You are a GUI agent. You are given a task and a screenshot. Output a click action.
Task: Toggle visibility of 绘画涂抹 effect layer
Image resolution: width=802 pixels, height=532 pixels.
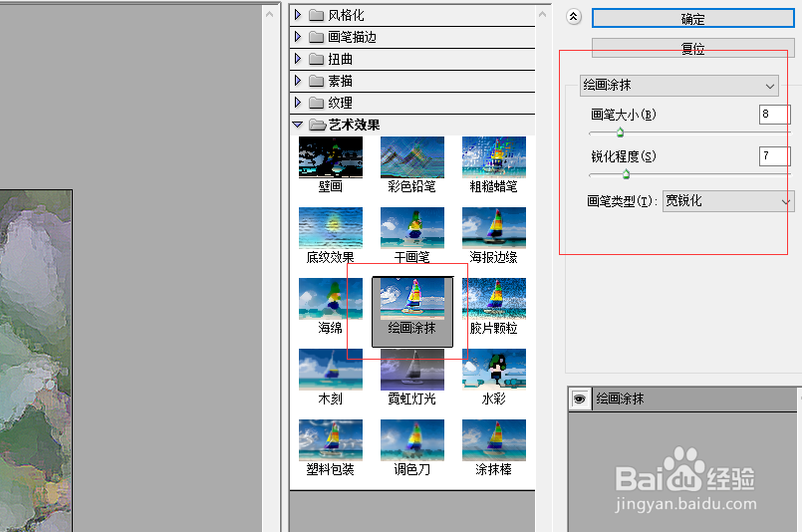click(x=580, y=399)
